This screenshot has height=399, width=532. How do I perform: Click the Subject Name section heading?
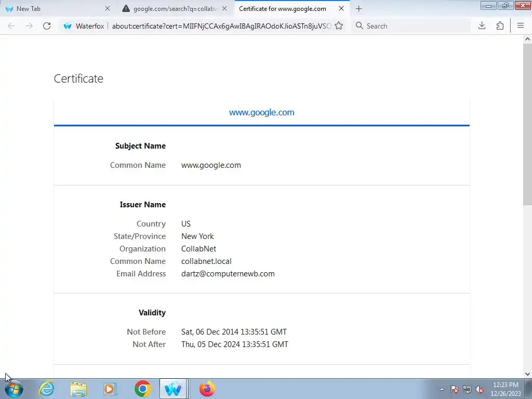point(140,146)
